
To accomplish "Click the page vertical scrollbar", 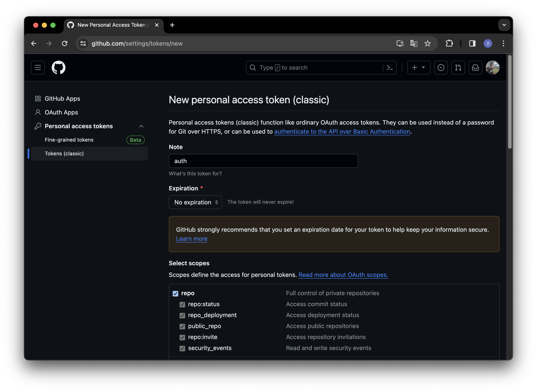I will tap(509, 102).
